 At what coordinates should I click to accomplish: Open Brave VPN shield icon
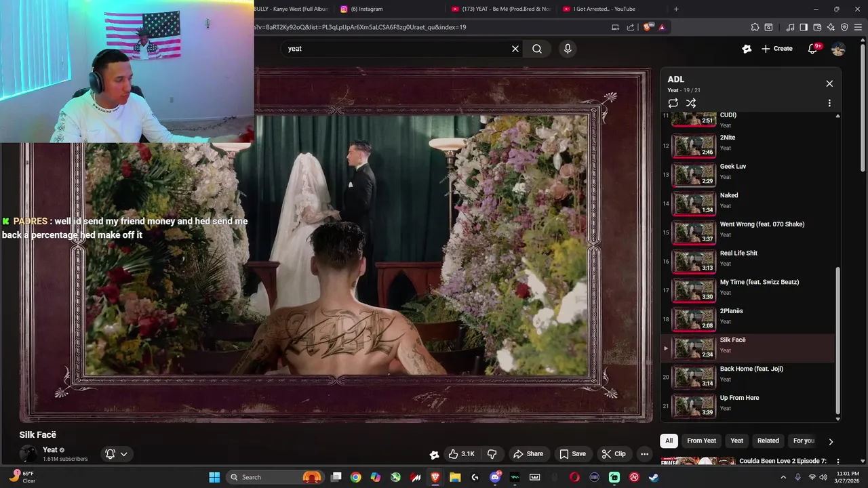(844, 27)
